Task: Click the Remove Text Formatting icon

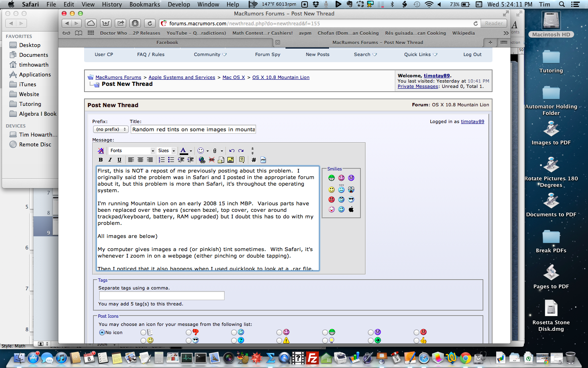Action: pyautogui.click(x=100, y=151)
